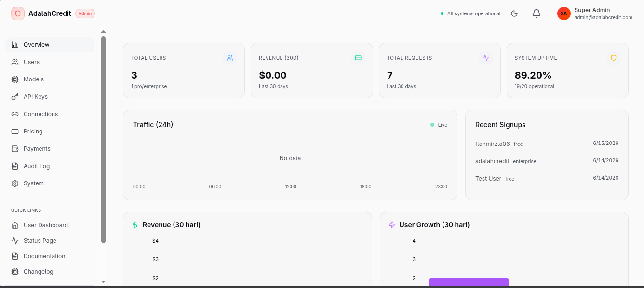Viewport: 644px width, 288px height.
Task: Click the 12:00 traffic axis label
Action: click(291, 187)
